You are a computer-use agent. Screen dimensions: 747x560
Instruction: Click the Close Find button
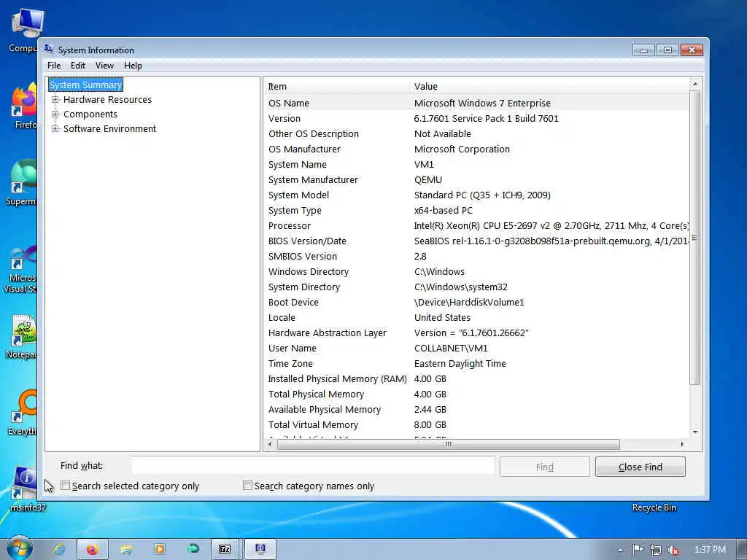pos(640,467)
